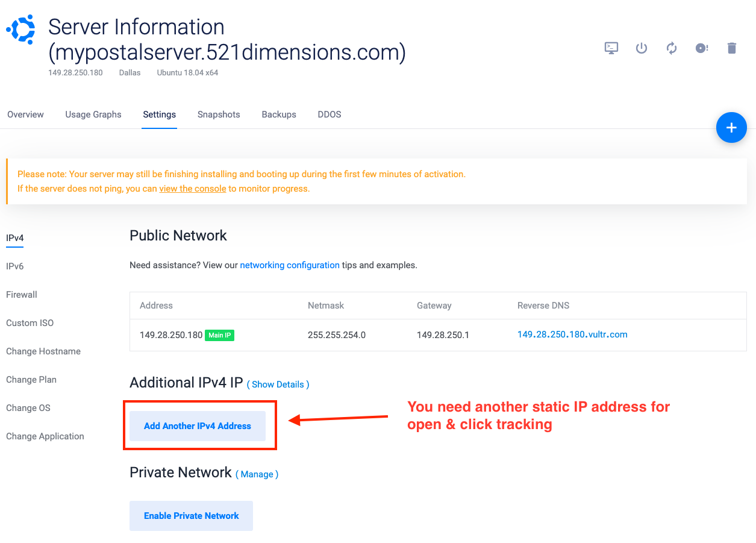
Task: Open the Backups tab
Action: tap(279, 115)
